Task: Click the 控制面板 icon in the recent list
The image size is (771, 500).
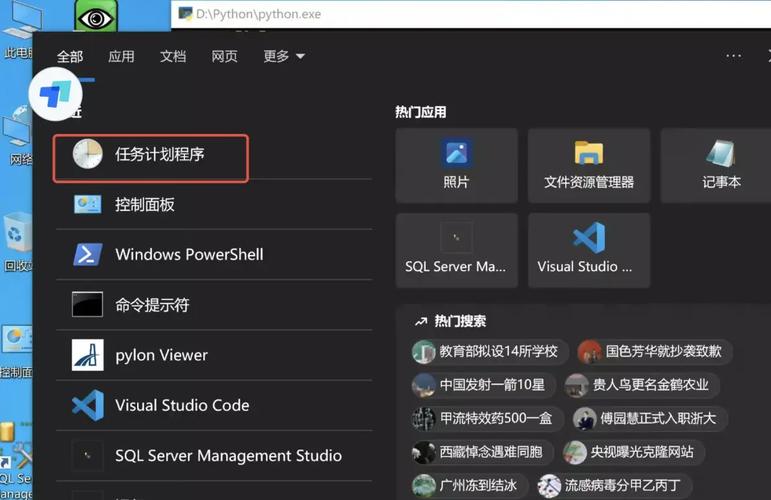Action: pyautogui.click(x=88, y=204)
